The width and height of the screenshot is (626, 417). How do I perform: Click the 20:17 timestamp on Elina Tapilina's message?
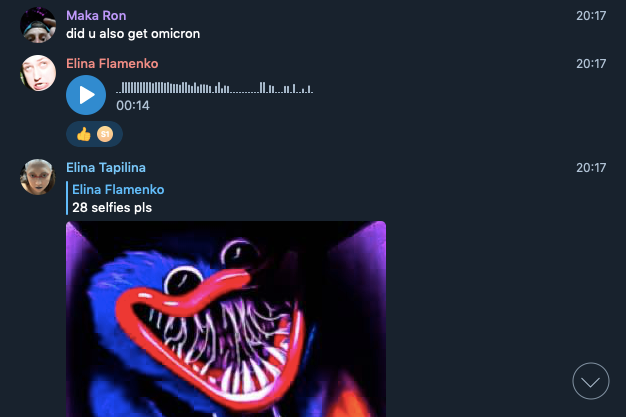591,167
